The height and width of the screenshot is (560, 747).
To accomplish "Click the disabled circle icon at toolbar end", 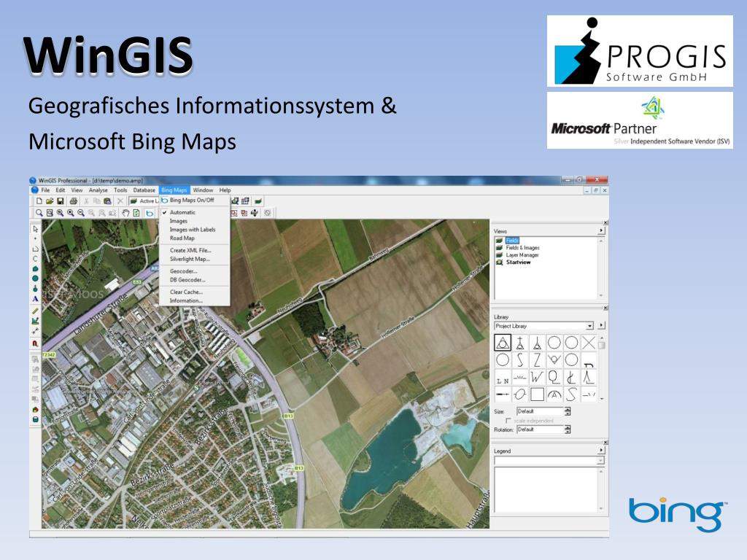I will pos(268,213).
